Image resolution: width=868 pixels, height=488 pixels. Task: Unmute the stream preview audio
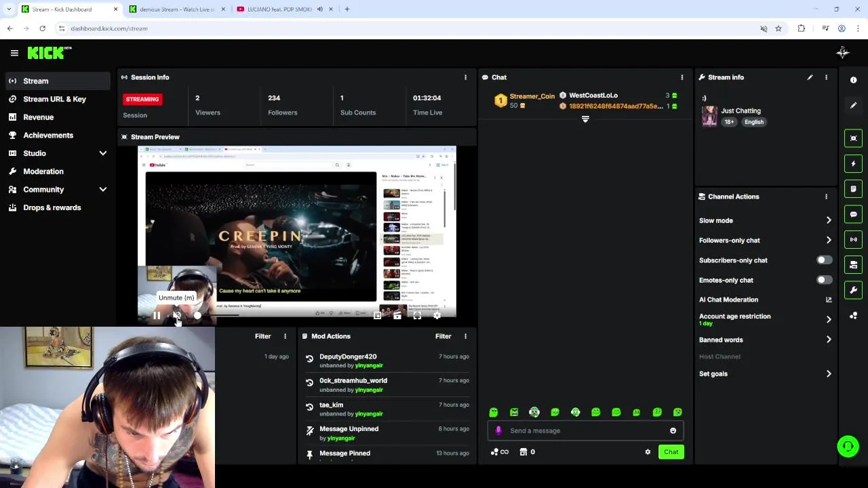[x=177, y=315]
